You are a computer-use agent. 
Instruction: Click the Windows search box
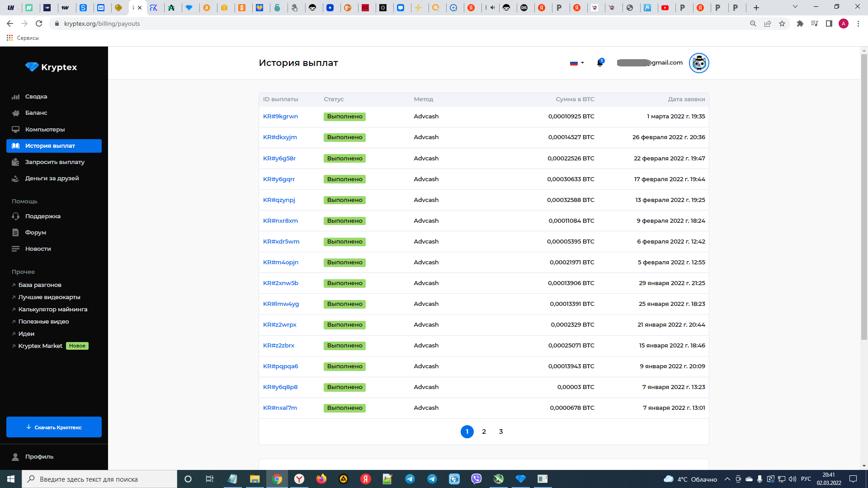point(99,479)
